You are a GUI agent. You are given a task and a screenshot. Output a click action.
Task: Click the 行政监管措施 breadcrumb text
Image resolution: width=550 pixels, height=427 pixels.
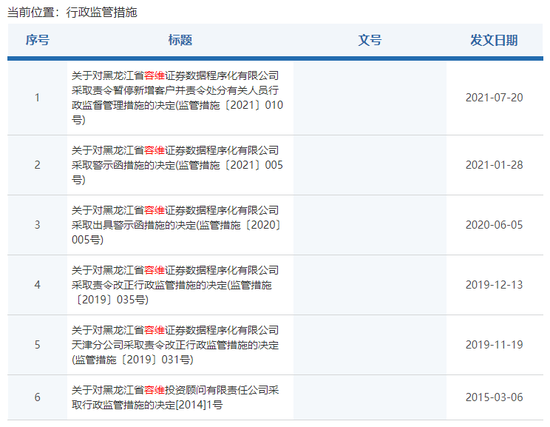[101, 13]
